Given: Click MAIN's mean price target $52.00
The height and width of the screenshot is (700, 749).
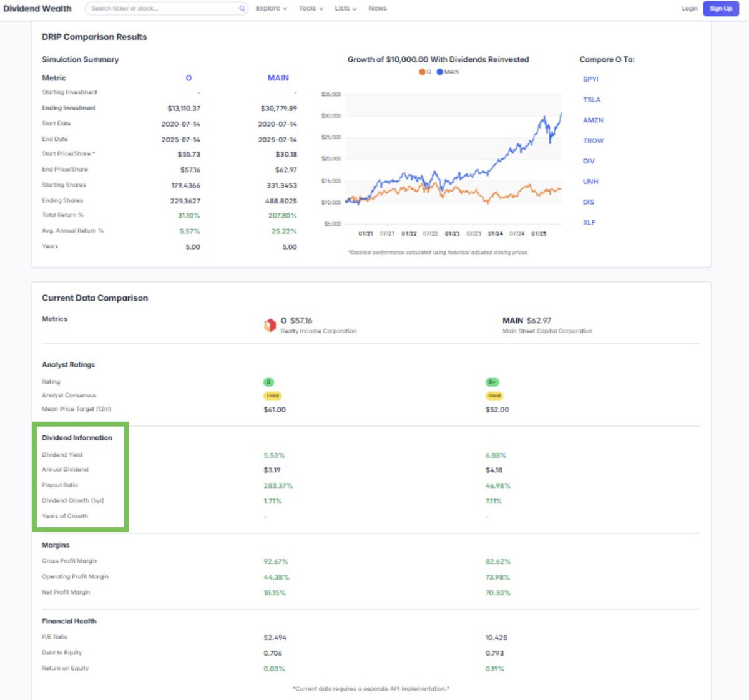Looking at the screenshot, I should tap(497, 410).
